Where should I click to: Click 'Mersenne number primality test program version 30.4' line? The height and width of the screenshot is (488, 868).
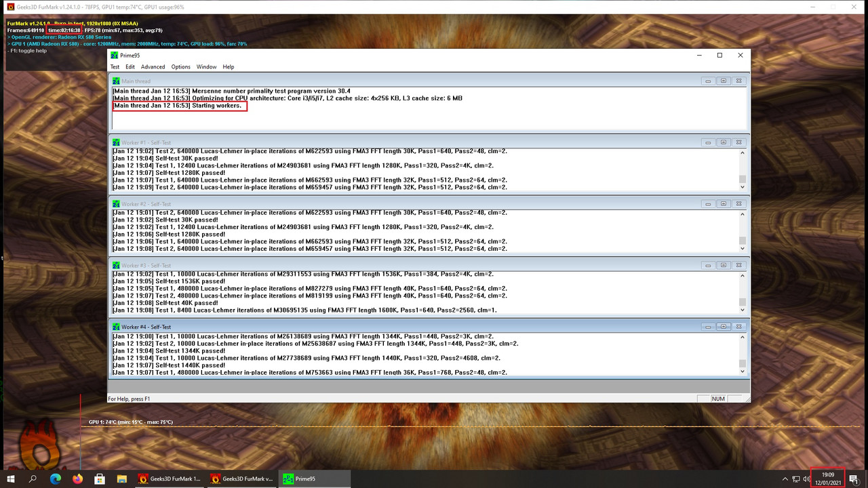(x=231, y=91)
